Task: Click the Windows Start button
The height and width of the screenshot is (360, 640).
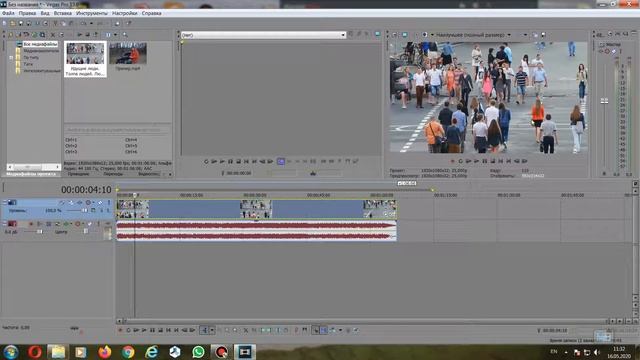Action: pos(11,351)
